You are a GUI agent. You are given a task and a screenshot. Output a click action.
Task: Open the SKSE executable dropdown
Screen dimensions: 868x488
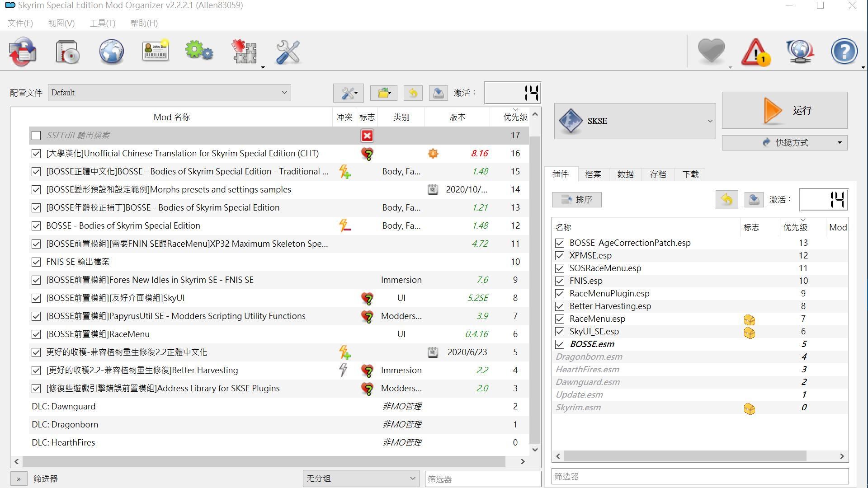point(635,121)
